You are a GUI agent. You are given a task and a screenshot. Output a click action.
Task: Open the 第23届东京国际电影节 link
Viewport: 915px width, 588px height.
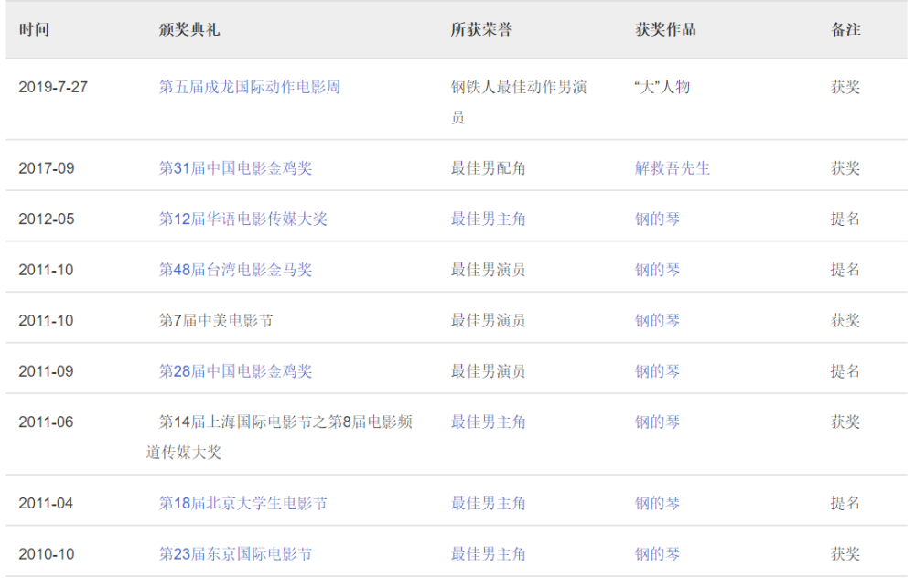tap(235, 553)
